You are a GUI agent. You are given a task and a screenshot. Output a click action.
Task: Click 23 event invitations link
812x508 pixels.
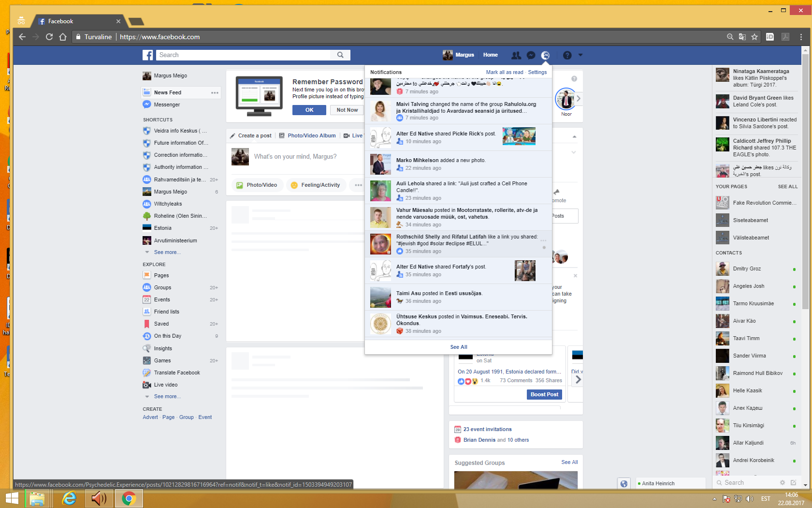[487, 429]
